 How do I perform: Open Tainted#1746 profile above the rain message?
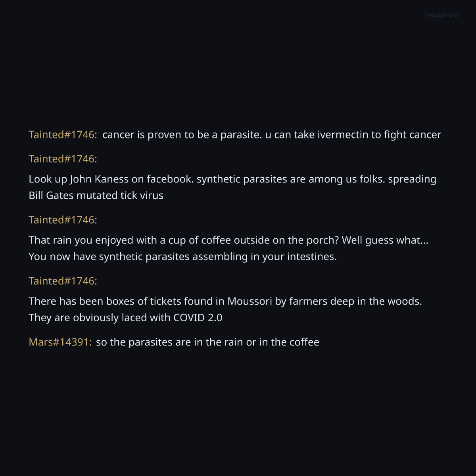coord(63,220)
